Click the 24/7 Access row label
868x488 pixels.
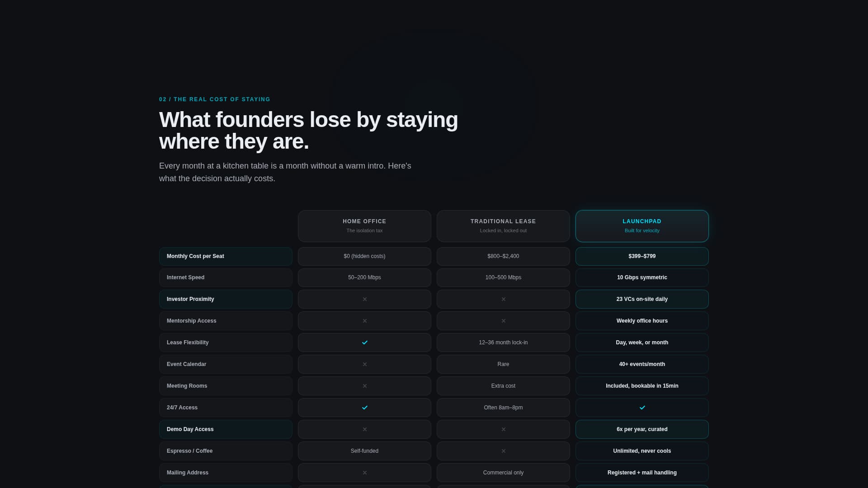coord(226,408)
